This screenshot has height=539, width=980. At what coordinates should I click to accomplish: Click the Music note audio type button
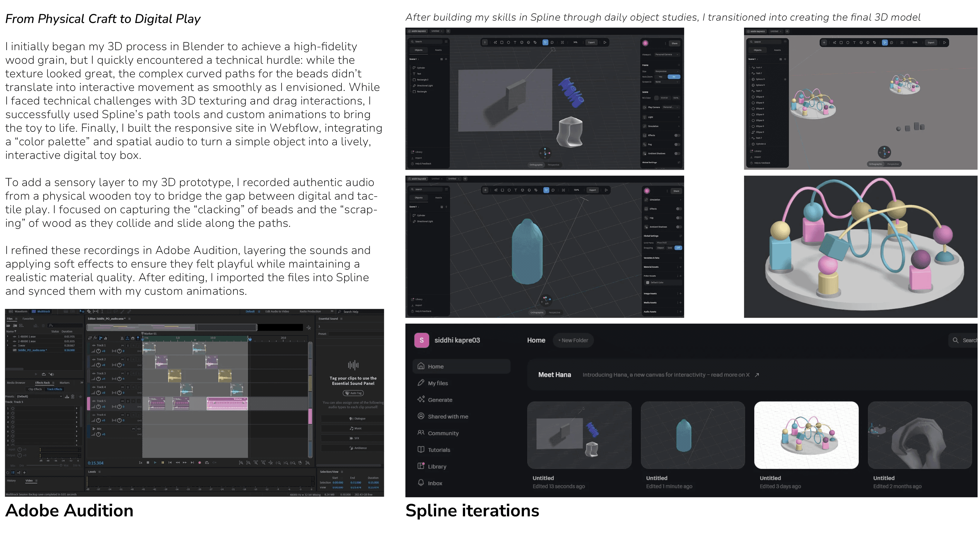coord(356,428)
